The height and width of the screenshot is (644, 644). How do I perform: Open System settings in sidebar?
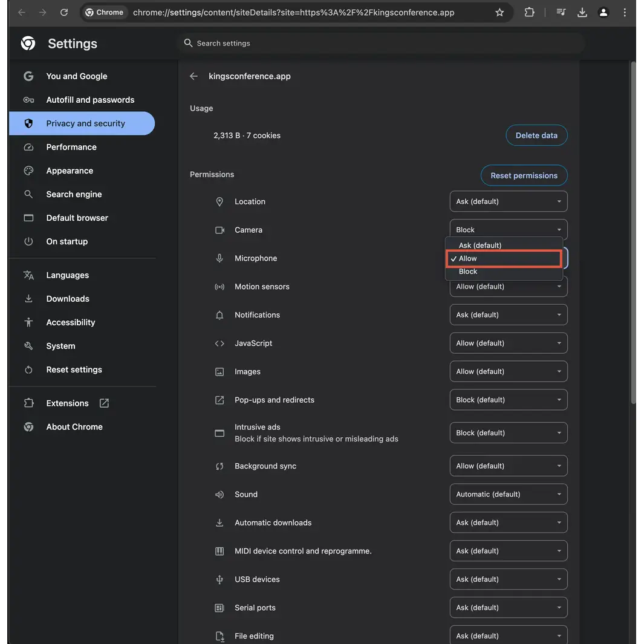pos(82,346)
